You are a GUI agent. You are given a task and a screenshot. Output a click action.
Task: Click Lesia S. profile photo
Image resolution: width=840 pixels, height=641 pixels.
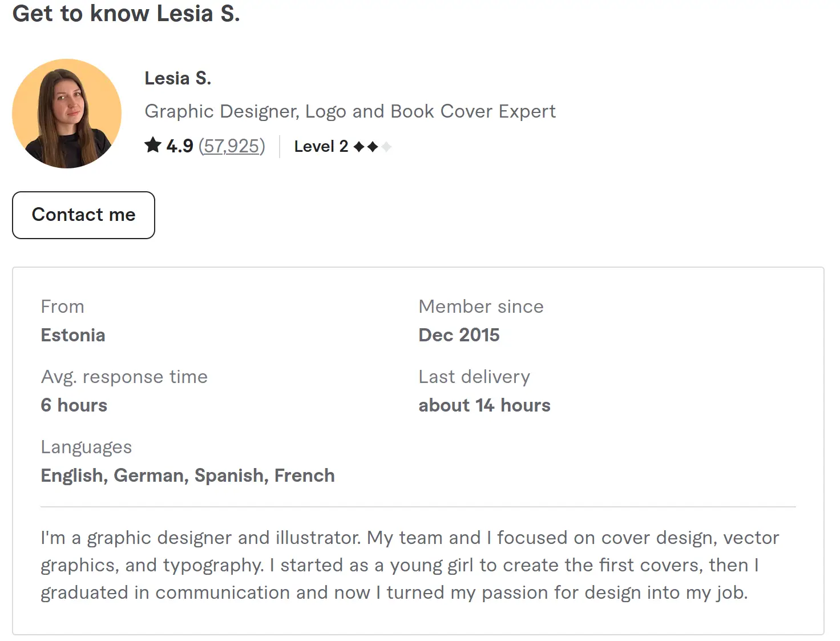coord(67,114)
